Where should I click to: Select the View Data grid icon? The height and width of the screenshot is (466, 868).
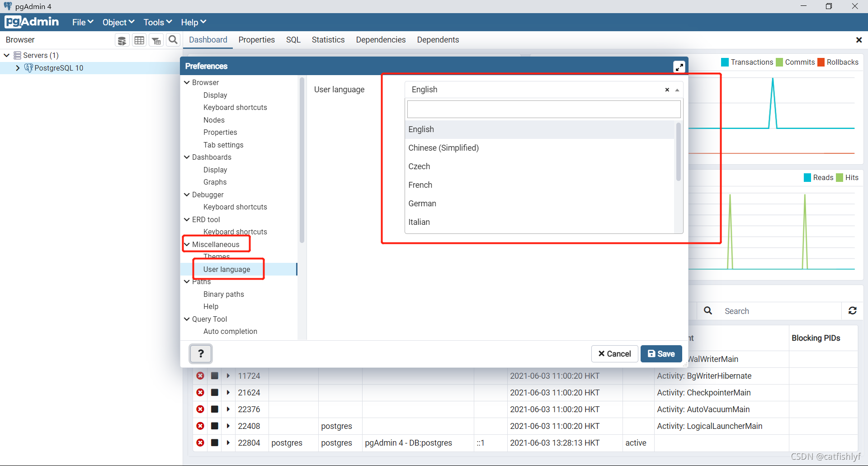click(139, 40)
